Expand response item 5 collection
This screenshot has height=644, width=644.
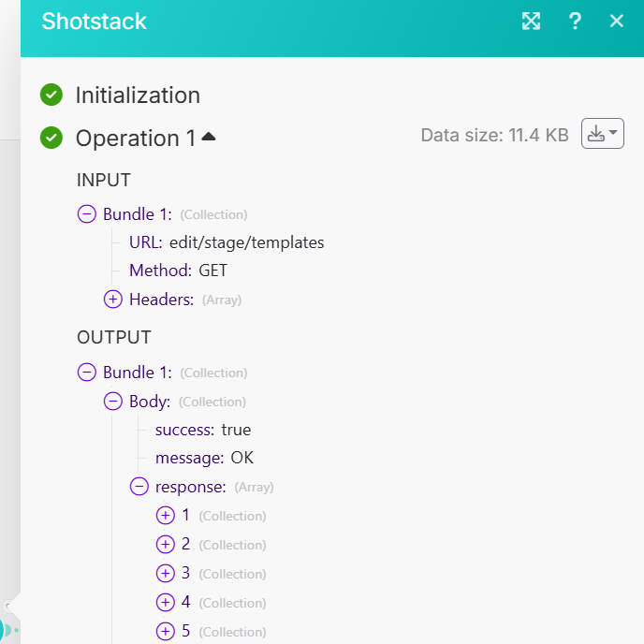click(166, 631)
